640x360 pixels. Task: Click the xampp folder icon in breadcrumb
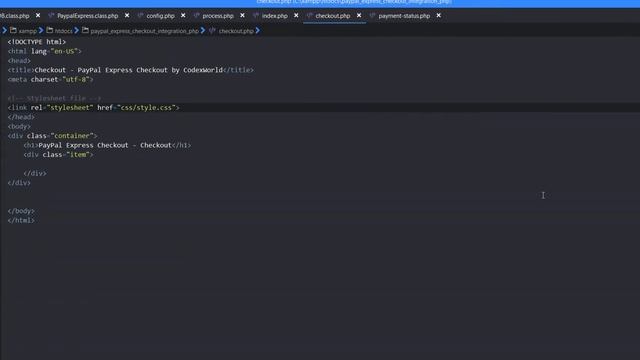tap(13, 30)
